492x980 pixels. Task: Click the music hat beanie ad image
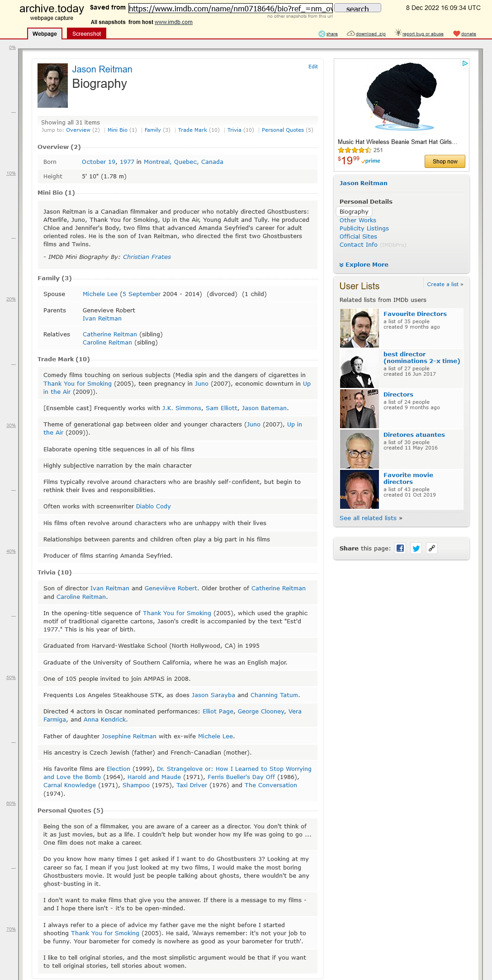pos(401,97)
